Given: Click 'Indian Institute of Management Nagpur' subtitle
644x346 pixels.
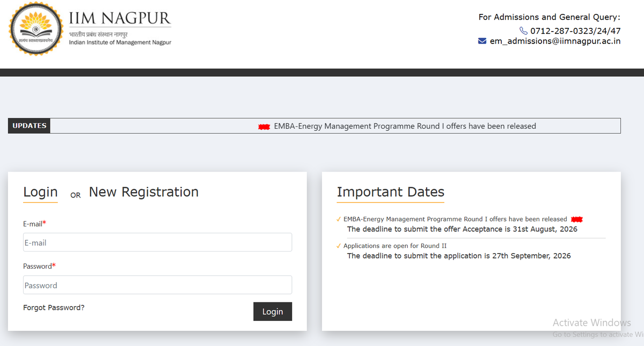Looking at the screenshot, I should click(120, 42).
